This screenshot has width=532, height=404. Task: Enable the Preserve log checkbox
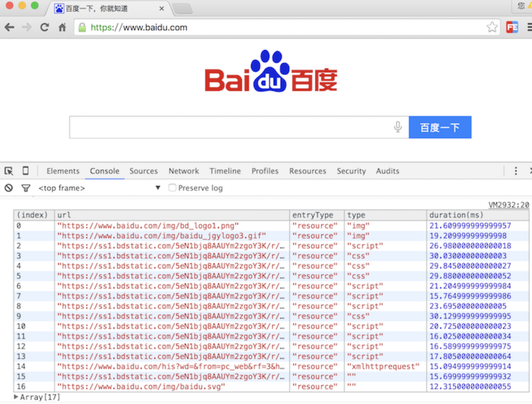pos(172,188)
